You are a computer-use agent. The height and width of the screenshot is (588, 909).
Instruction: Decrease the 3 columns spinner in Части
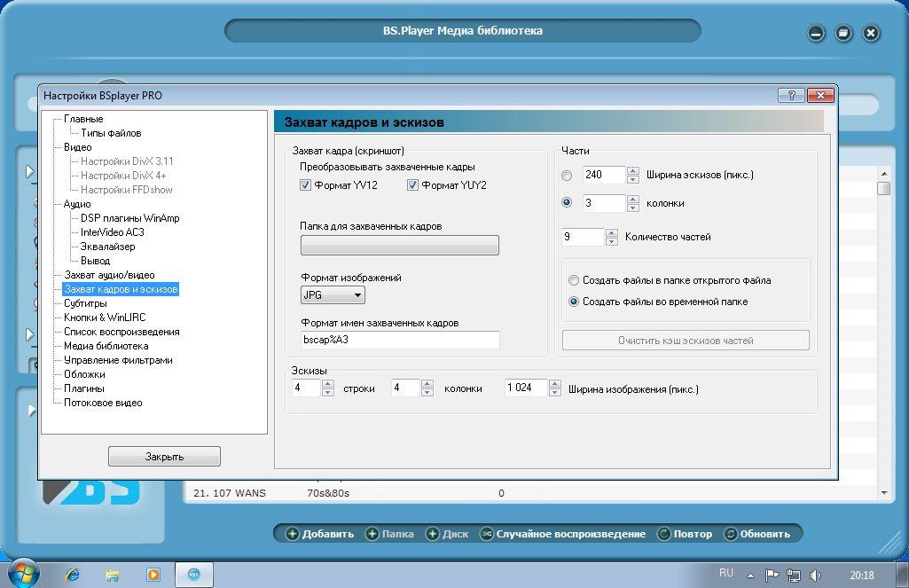633,207
